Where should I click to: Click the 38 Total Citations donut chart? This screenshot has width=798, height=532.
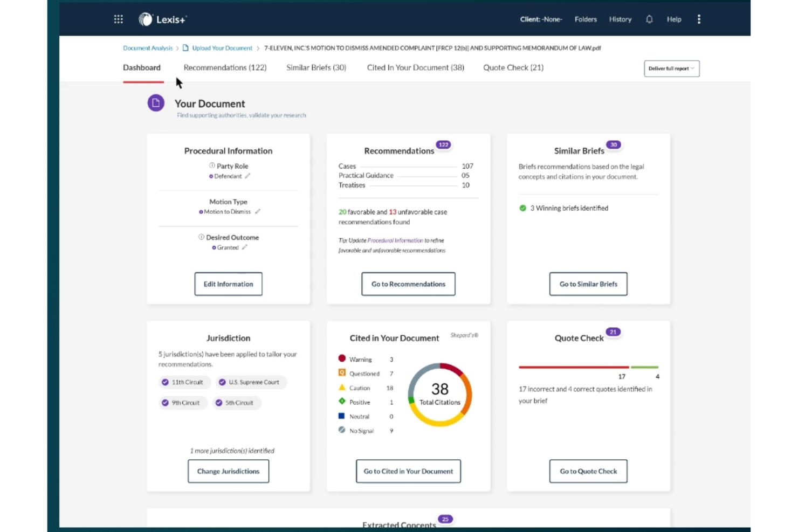click(440, 395)
